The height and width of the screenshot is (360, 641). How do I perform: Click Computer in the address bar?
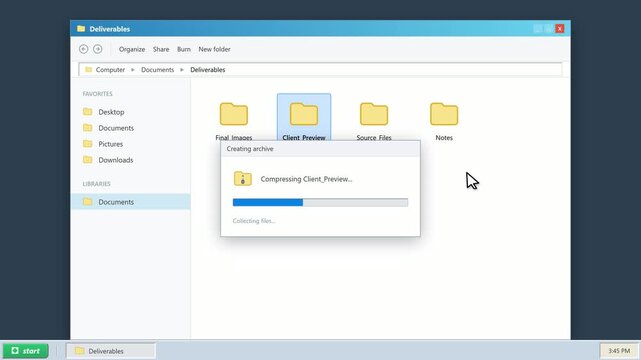(x=110, y=70)
